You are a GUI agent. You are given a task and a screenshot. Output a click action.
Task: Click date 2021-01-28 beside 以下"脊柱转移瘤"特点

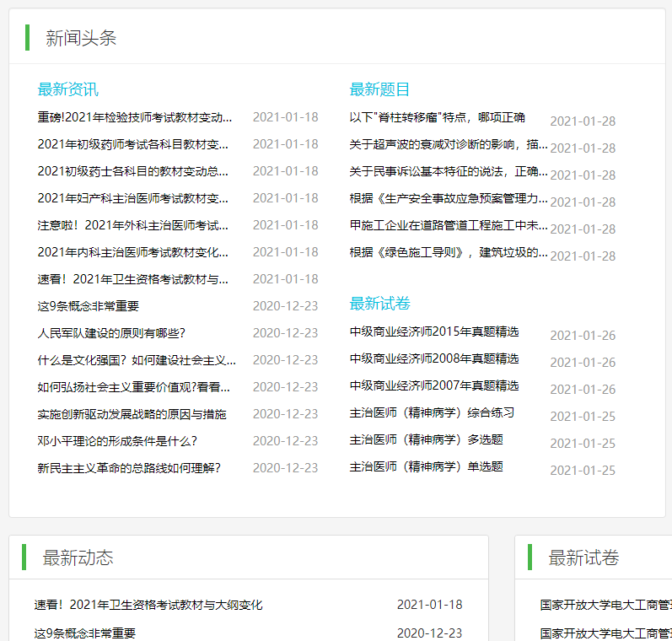point(583,121)
